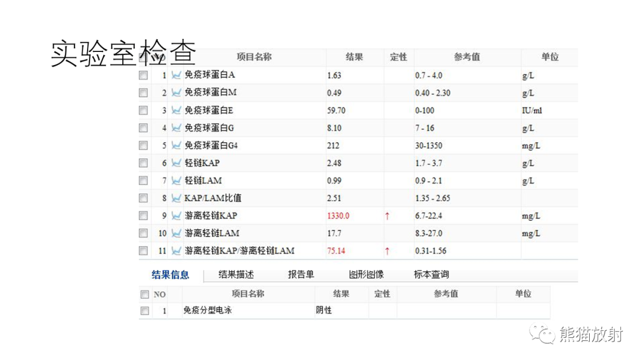
Task: Open trend chart icon for 轻链LAM row 7
Action: [176, 180]
